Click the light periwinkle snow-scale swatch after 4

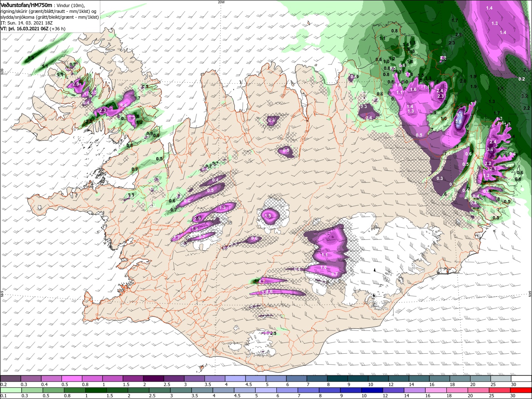(235, 379)
